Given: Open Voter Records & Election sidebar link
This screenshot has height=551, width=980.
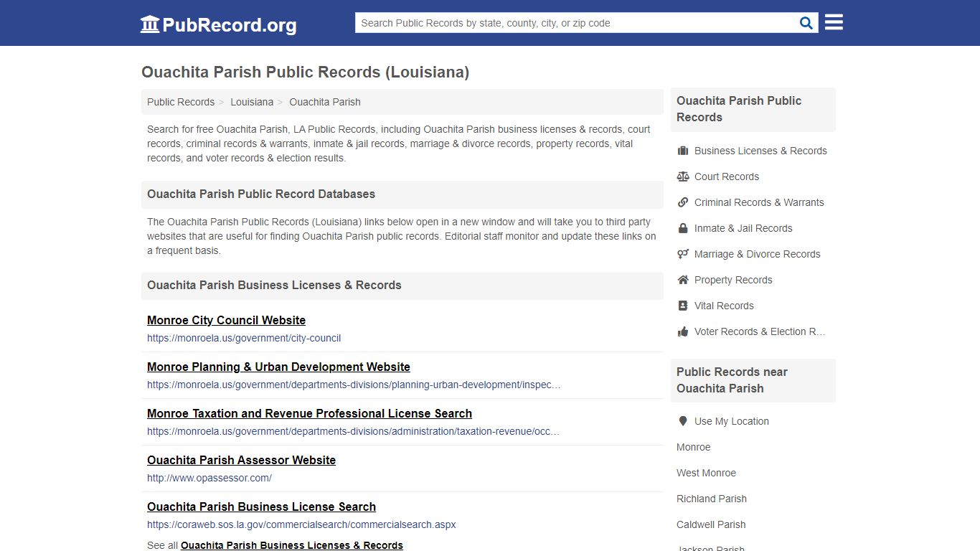Looking at the screenshot, I should [x=760, y=331].
